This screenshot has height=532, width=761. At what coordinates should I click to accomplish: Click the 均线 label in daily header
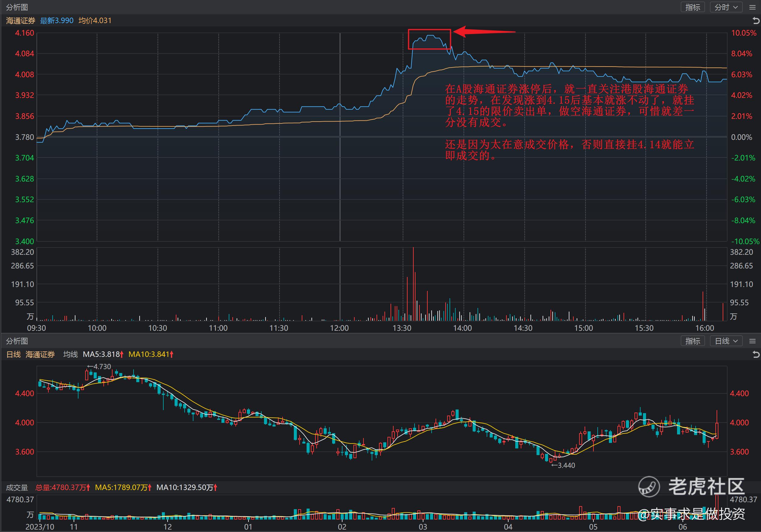[x=70, y=354]
